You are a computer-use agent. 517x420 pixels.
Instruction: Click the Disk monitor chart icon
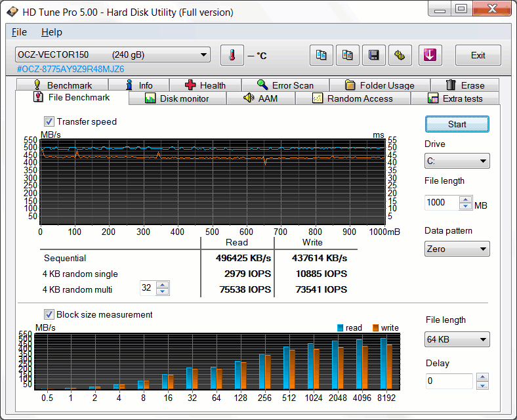(x=150, y=98)
